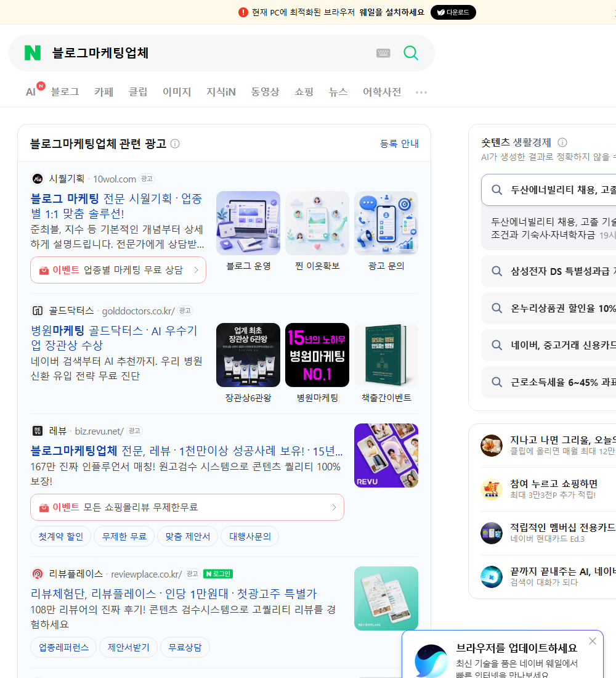Open the 등록 안내 link
Viewport: 616px width, 678px height.
click(x=399, y=144)
